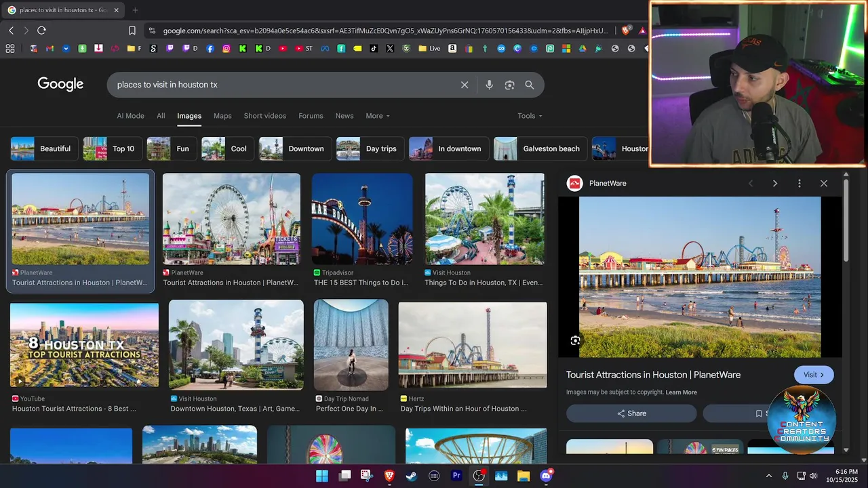Image resolution: width=868 pixels, height=488 pixels.
Task: Open the Tools dropdown
Action: 530,116
